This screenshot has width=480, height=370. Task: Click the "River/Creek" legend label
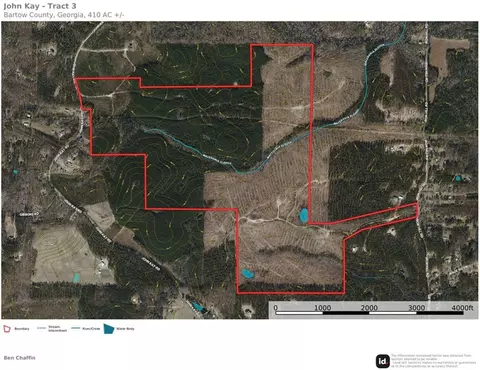pyautogui.click(x=91, y=329)
